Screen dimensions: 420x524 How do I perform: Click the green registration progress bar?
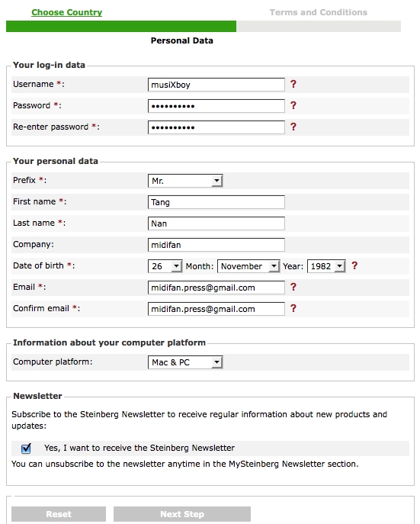pyautogui.click(x=121, y=27)
